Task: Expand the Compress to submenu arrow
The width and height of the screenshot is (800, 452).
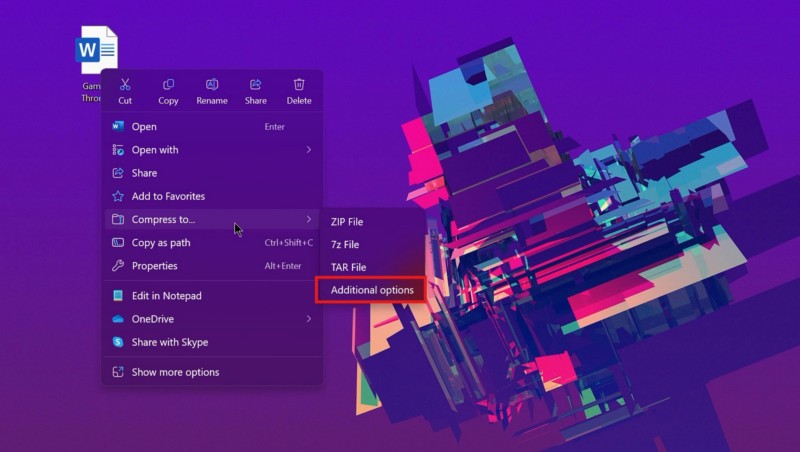Action: click(309, 219)
